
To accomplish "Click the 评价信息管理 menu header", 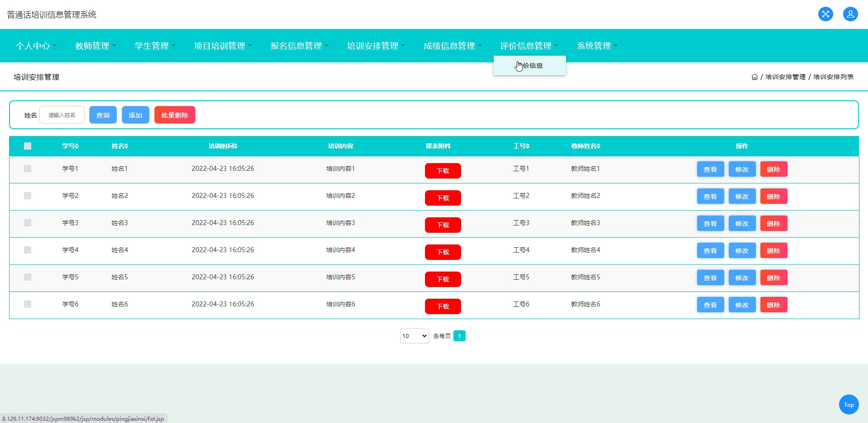I will pyautogui.click(x=529, y=46).
